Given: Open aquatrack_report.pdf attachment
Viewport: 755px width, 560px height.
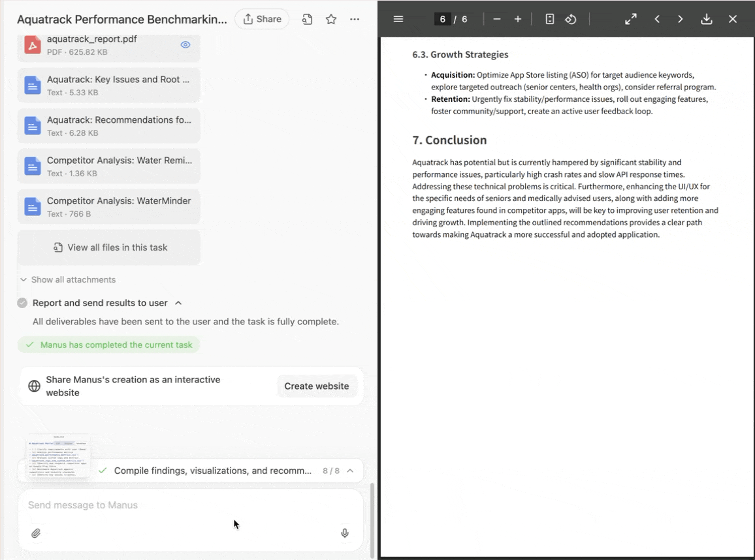Looking at the screenshot, I should pos(109,47).
